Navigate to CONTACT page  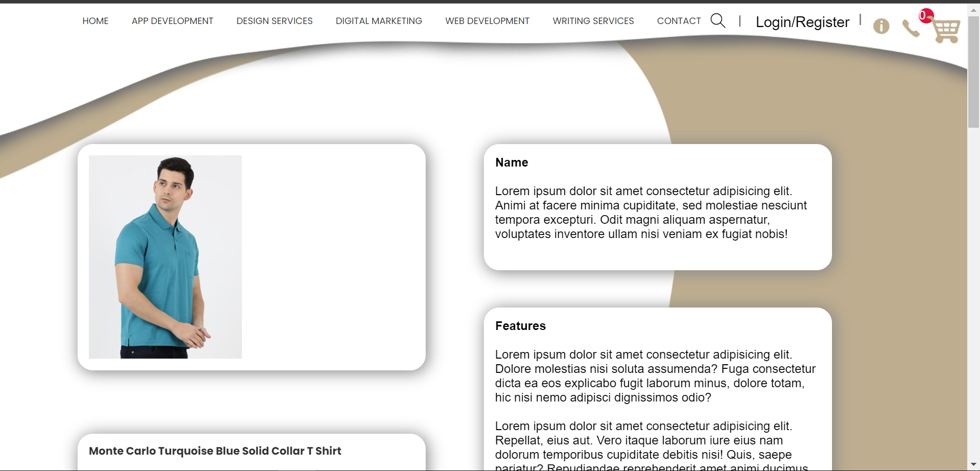679,21
